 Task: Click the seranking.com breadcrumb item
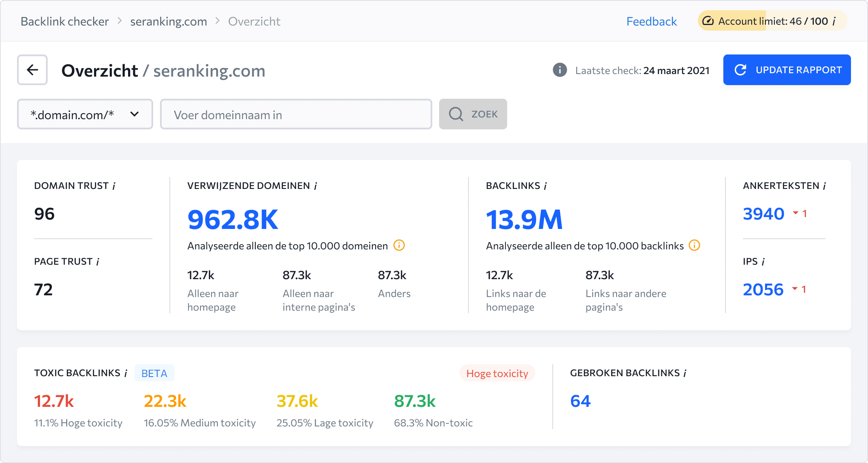[x=168, y=21]
